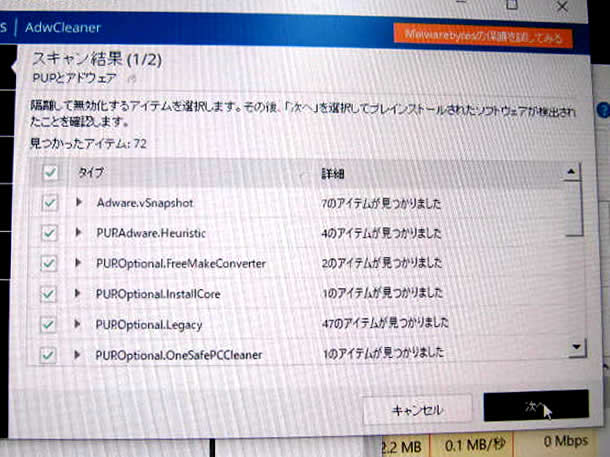
Task: Click the AdwCleaner title text
Action: tap(63, 28)
